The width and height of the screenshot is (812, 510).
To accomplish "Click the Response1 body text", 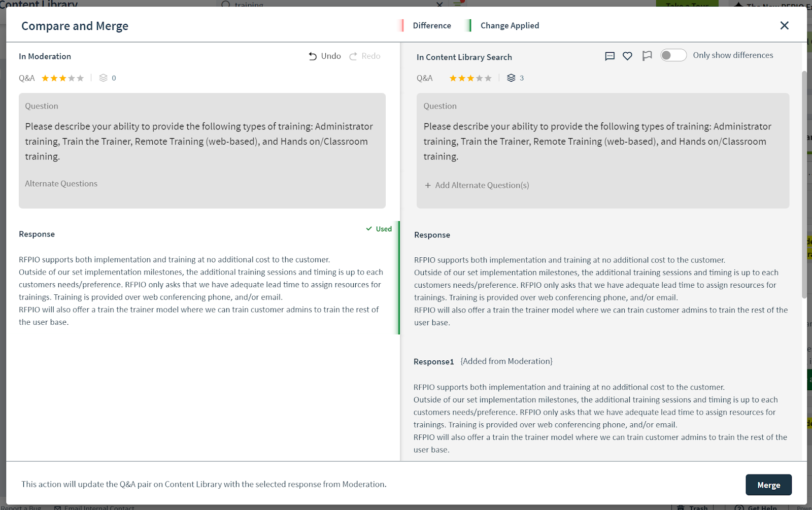I will click(600, 419).
